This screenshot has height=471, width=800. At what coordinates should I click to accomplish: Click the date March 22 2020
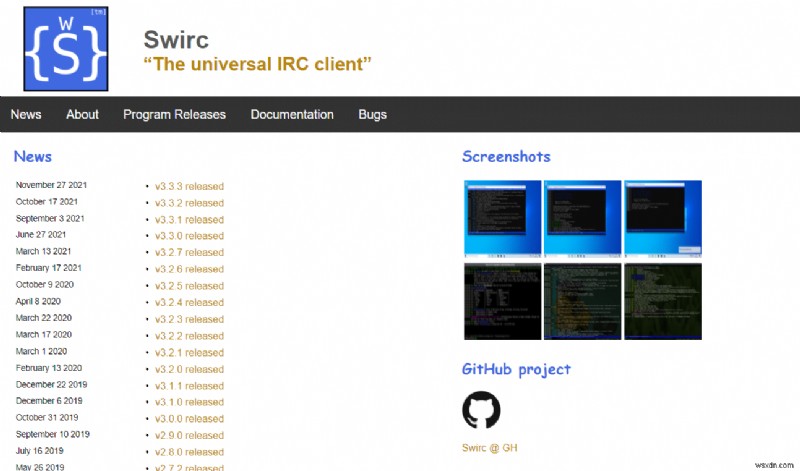point(43,317)
